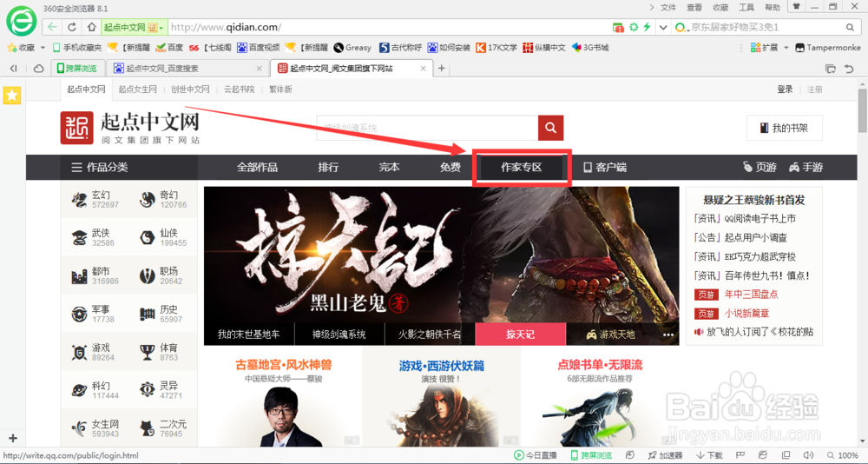Open the 灵异 category
This screenshot has height=464, width=868.
pyautogui.click(x=161, y=390)
